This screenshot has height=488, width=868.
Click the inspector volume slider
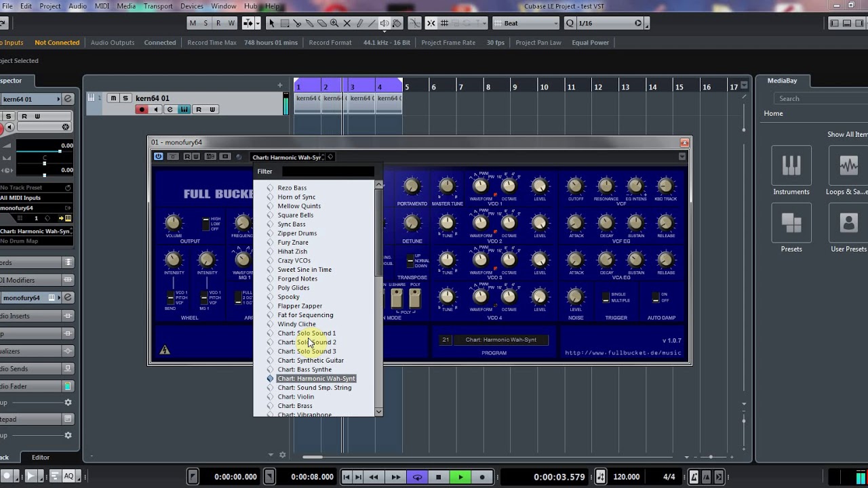[x=44, y=150]
